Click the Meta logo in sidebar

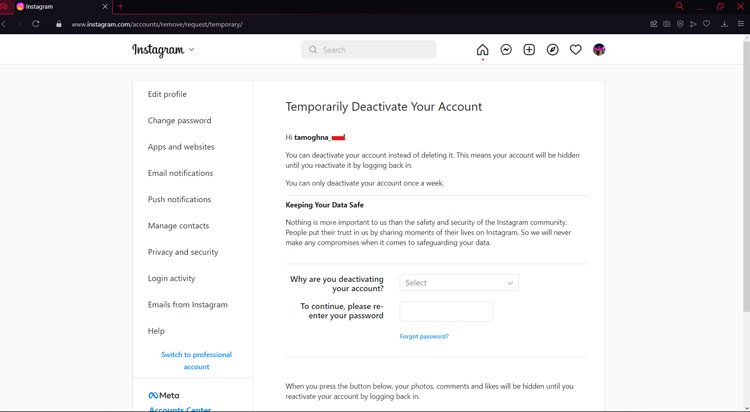[164, 396]
